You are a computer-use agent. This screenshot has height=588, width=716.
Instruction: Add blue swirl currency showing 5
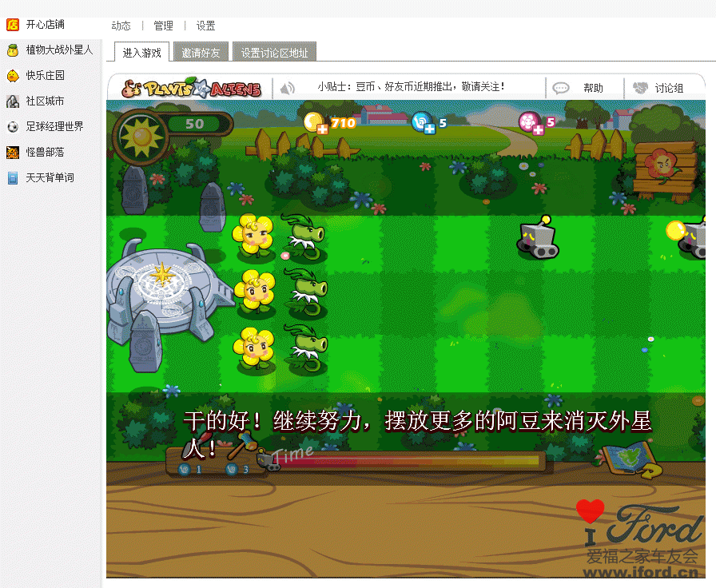point(423,123)
